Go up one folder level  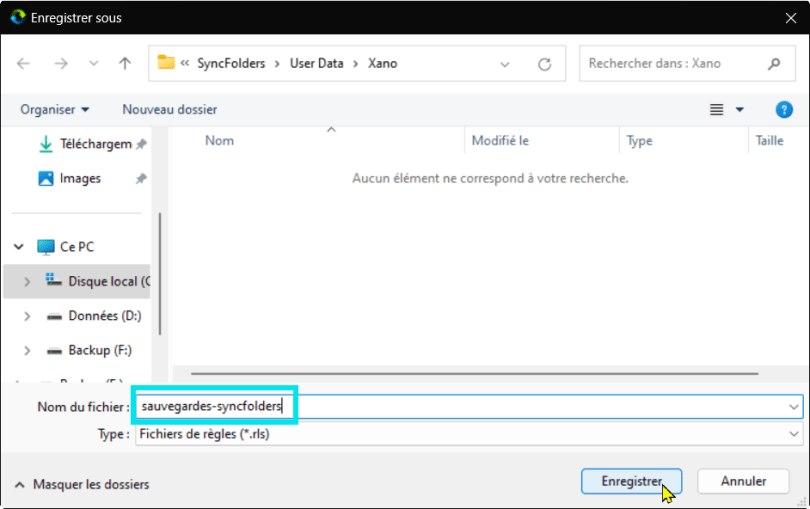pos(124,64)
